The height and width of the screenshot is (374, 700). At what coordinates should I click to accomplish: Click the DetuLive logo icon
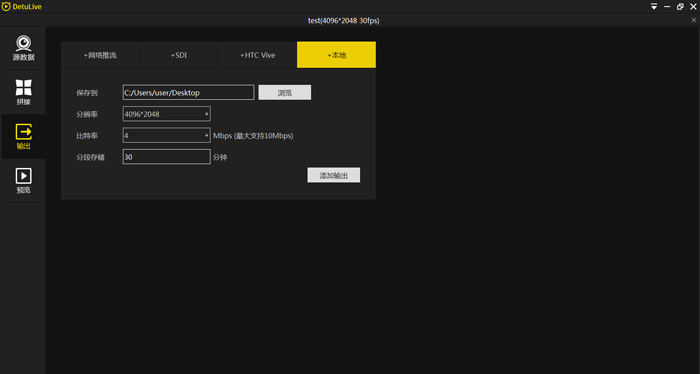coord(6,7)
